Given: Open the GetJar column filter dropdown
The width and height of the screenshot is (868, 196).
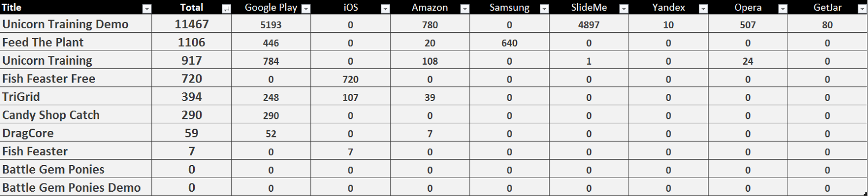Looking at the screenshot, I should pyautogui.click(x=862, y=9).
